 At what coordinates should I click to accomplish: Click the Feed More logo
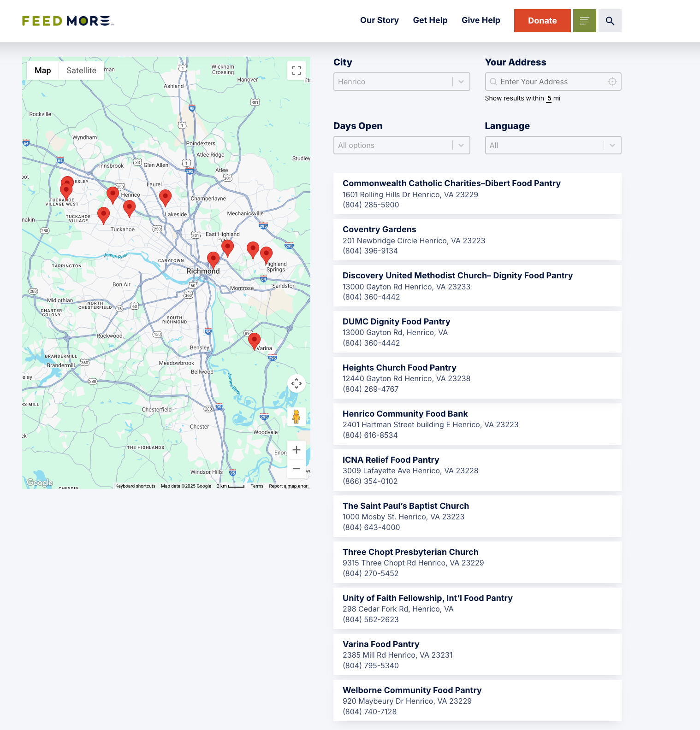(x=68, y=21)
